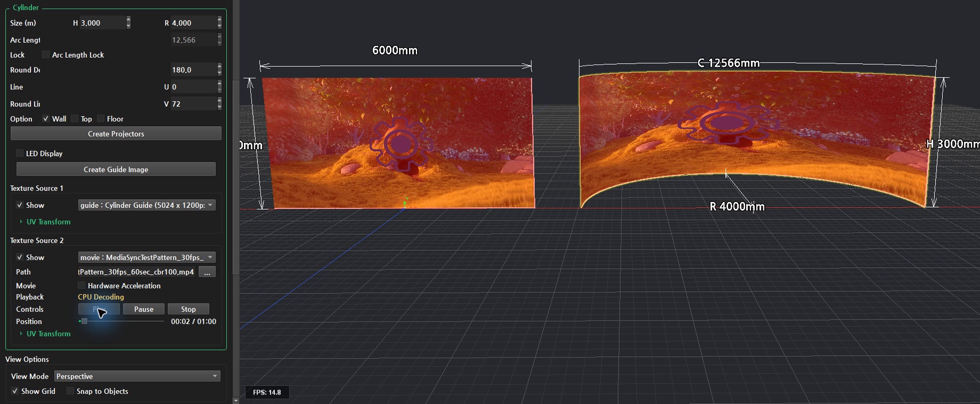980x404 pixels.
Task: Toggle the Arc Length Lock checkbox
Action: coord(46,54)
